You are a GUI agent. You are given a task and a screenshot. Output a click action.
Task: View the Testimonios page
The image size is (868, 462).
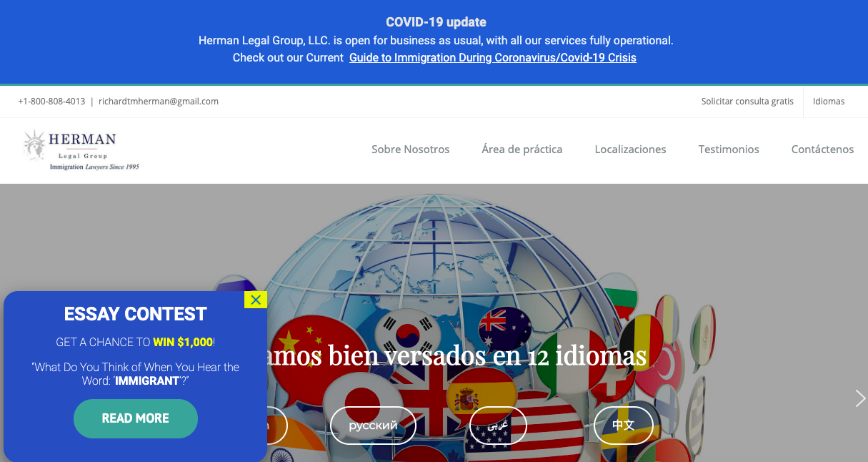click(x=729, y=149)
